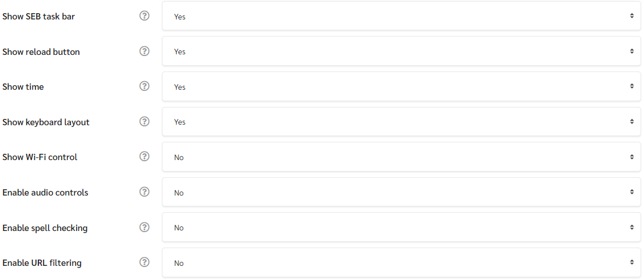Expand the Enable spell checking dropdown
Image resolution: width=644 pixels, height=279 pixels.
pyautogui.click(x=401, y=228)
